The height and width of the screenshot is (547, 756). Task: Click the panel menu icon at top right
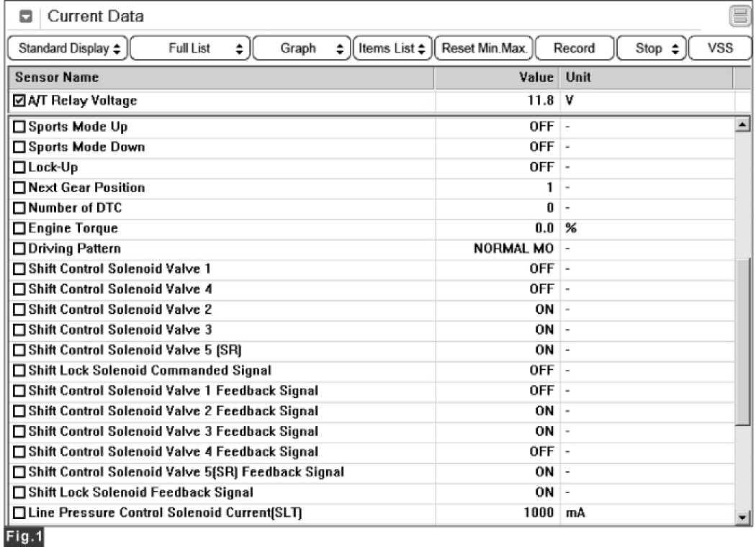click(737, 16)
